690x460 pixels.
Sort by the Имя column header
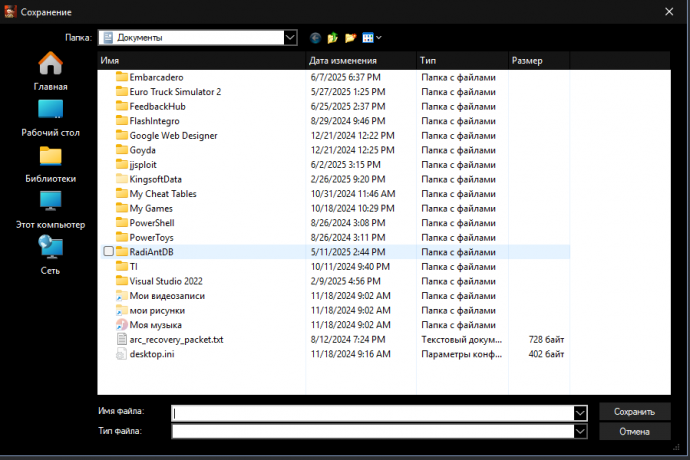click(200, 61)
